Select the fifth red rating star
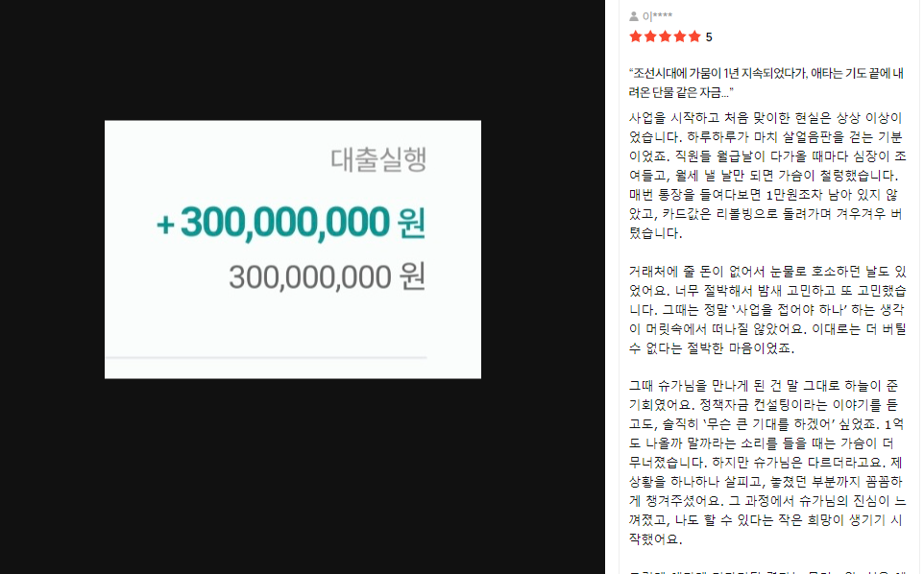924x574 pixels. [694, 36]
